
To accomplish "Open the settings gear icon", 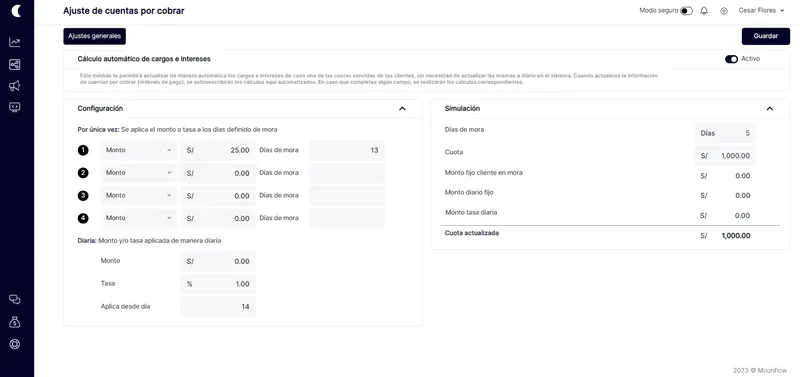I will (x=724, y=11).
